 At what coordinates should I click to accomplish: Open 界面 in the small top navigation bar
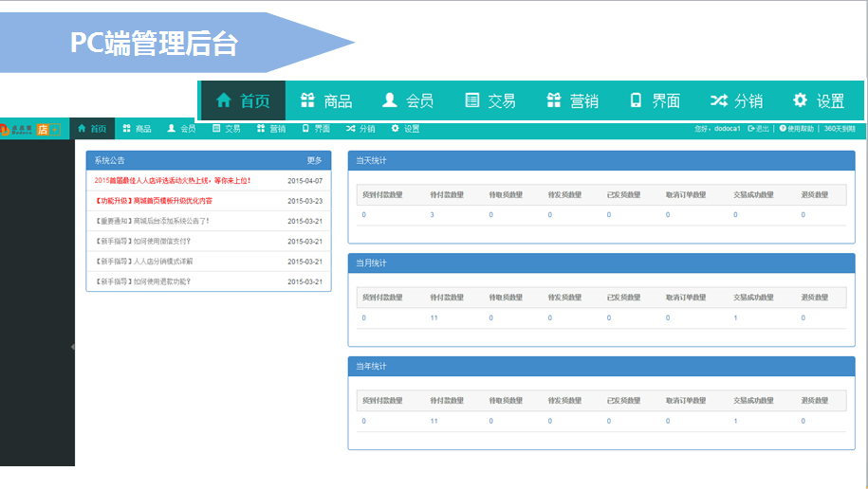coord(316,128)
